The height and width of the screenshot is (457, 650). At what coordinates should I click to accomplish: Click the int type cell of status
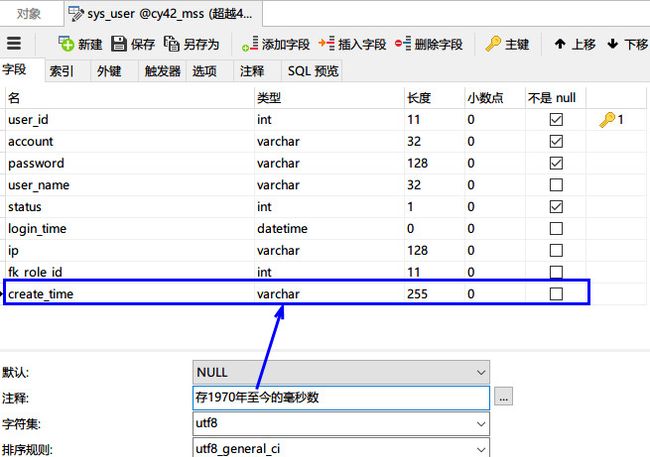[329, 207]
